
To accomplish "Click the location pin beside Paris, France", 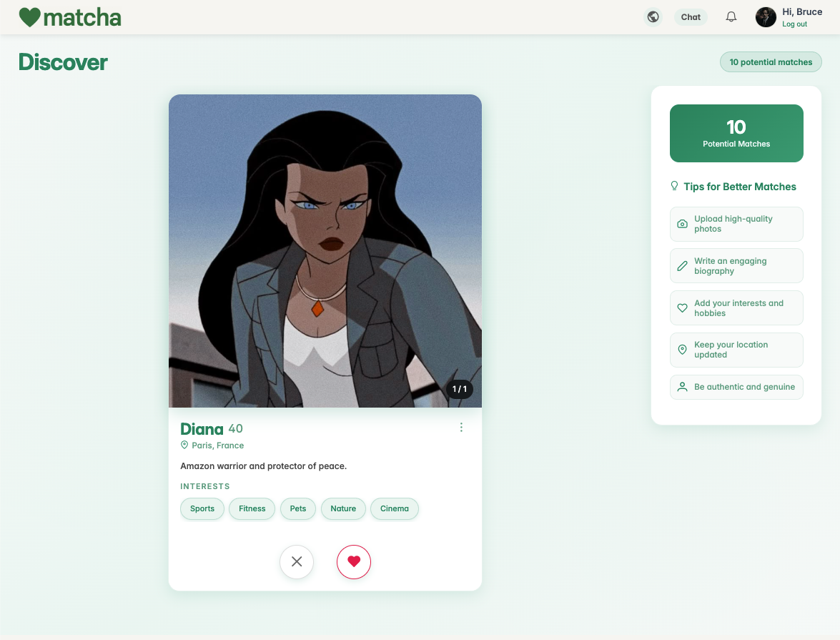I will 184,445.
